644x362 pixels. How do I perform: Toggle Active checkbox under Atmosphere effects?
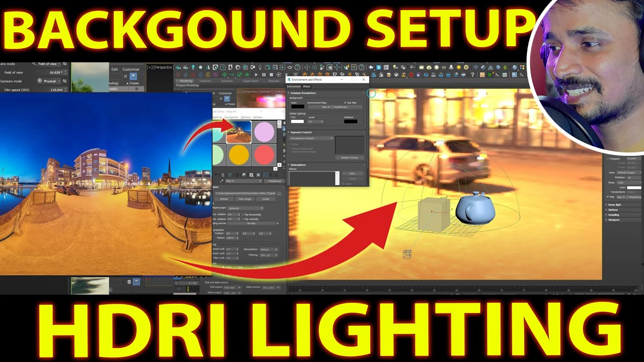343,184
